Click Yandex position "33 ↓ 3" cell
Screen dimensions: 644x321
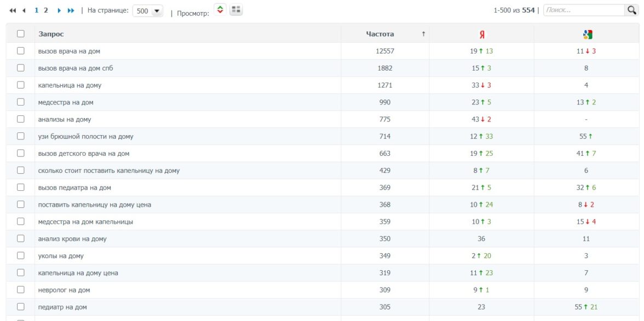tap(481, 85)
